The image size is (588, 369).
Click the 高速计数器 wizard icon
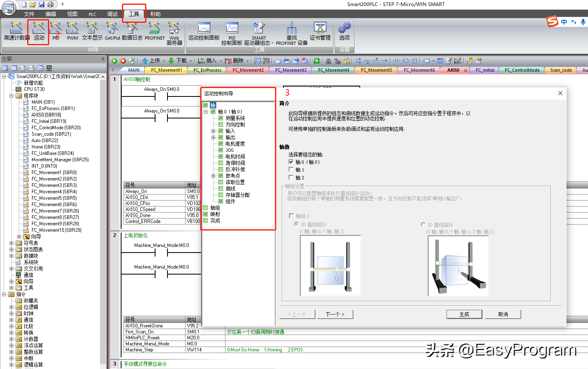(16, 31)
